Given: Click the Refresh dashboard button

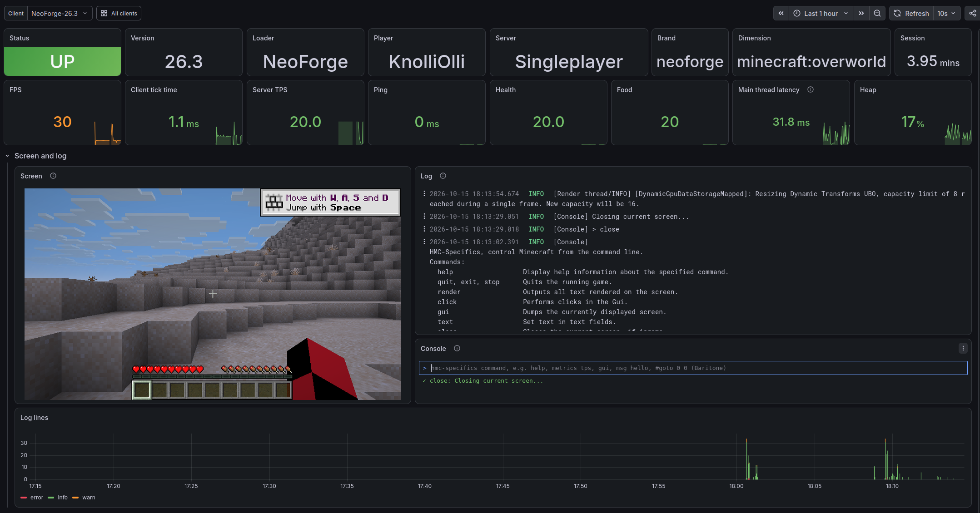Looking at the screenshot, I should (911, 14).
